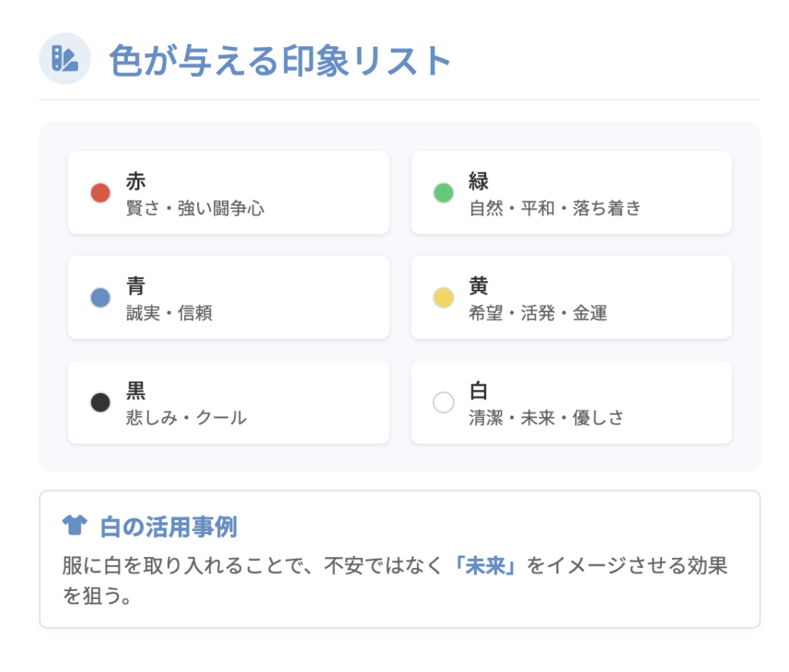The image size is (789, 672).
Task: Select the 緑 card title
Action: pos(478,182)
